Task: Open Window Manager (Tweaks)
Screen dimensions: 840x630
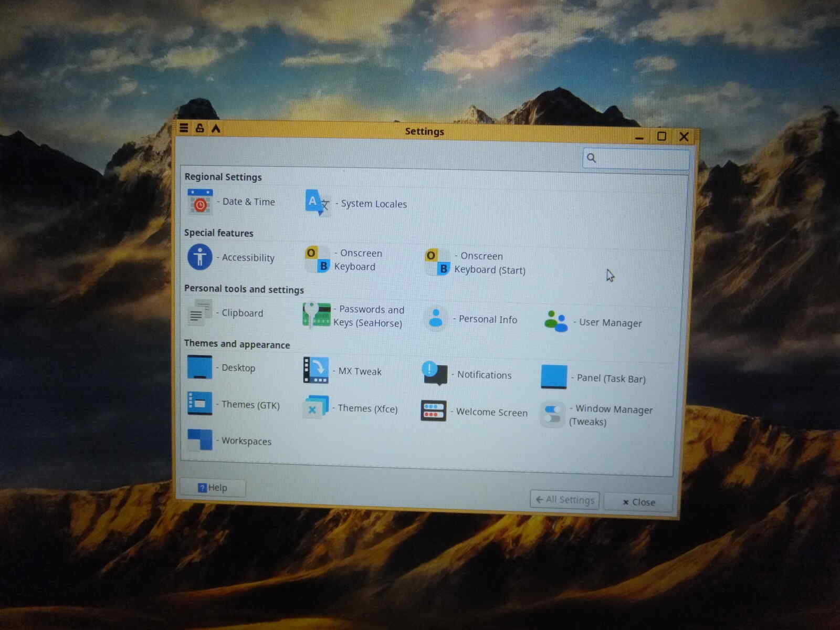Action: (597, 415)
